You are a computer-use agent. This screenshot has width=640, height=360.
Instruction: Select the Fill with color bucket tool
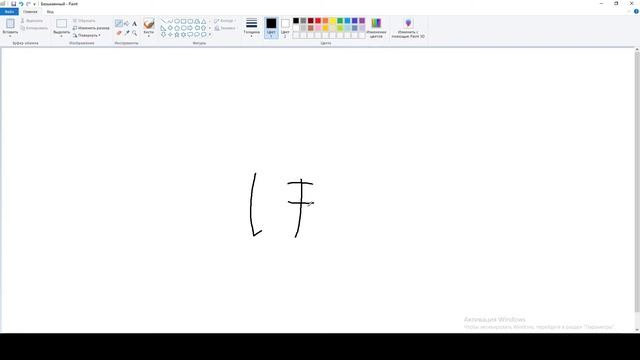(127, 24)
